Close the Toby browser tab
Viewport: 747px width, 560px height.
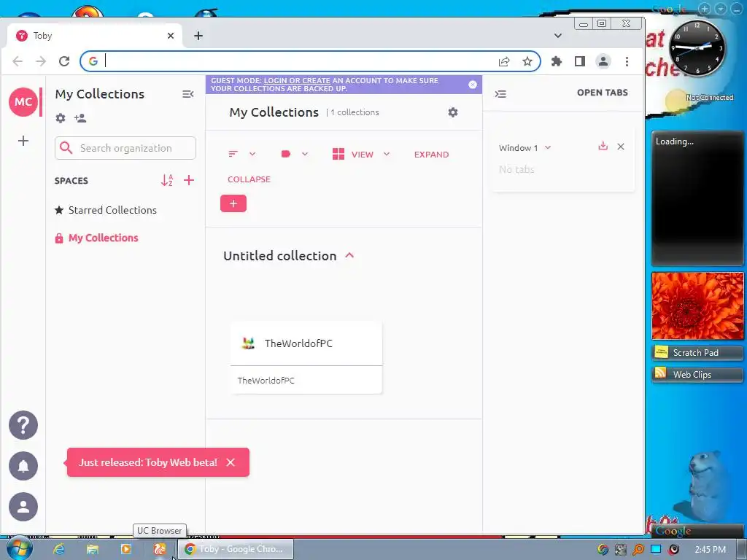171,36
